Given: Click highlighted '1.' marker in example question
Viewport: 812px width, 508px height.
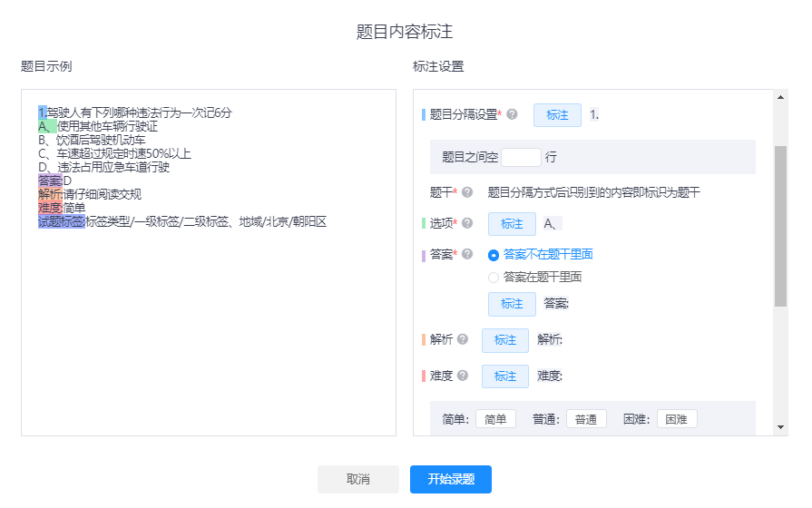Looking at the screenshot, I should coord(43,112).
